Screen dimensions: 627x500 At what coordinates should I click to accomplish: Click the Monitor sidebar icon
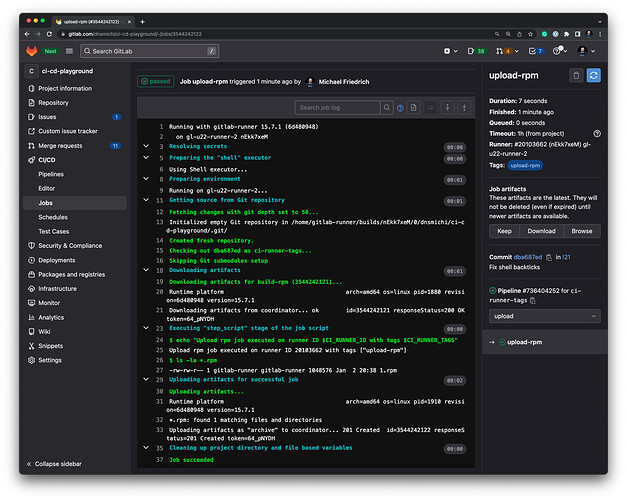coord(31,303)
